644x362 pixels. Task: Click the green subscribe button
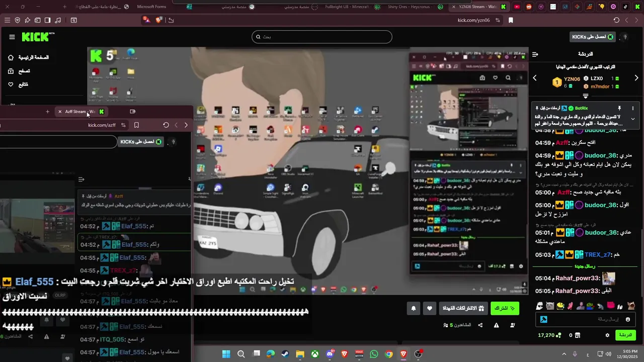pyautogui.click(x=505, y=308)
